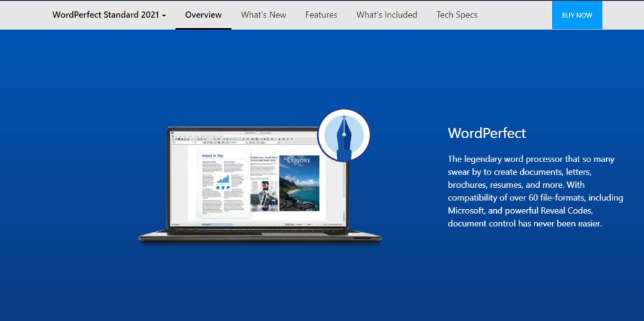Go to the What's Included tab
Viewport: 644px width, 321px height.
(x=387, y=15)
